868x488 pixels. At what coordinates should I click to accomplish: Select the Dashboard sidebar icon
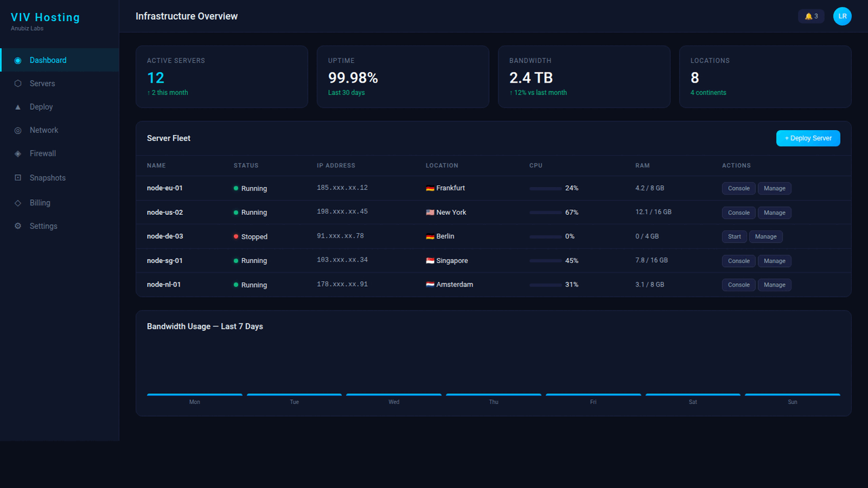18,60
